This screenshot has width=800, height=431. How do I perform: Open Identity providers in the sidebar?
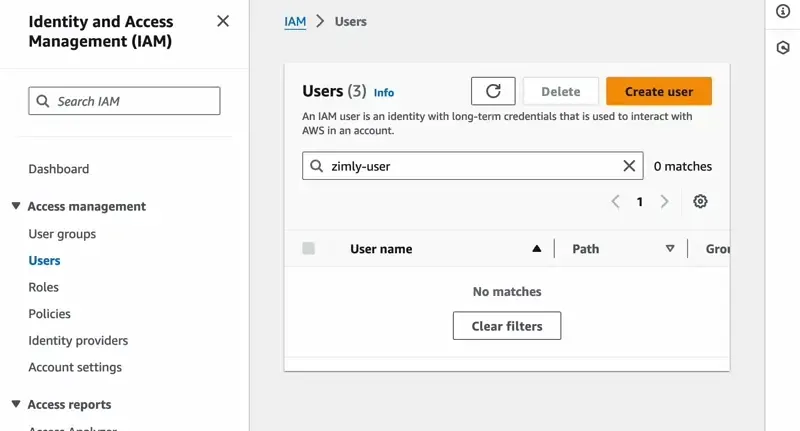coord(78,340)
